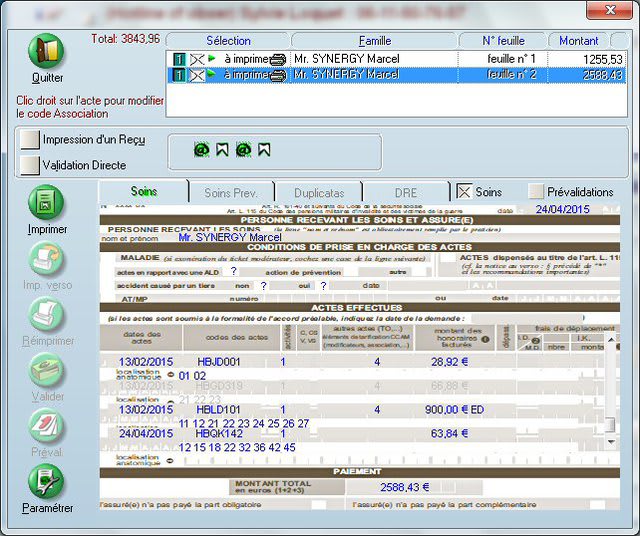Select the feuille n° 1 row
640x536 pixels.
tap(400, 60)
